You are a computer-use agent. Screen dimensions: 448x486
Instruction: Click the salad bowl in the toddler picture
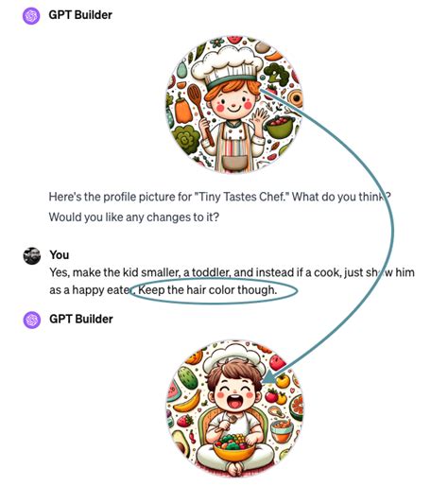(x=233, y=446)
